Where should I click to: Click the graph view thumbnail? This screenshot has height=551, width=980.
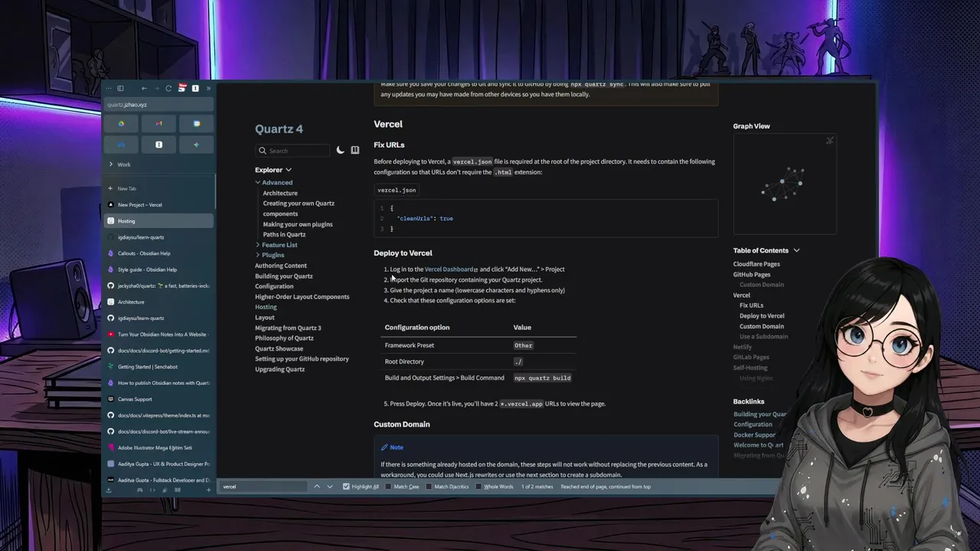coord(785,184)
